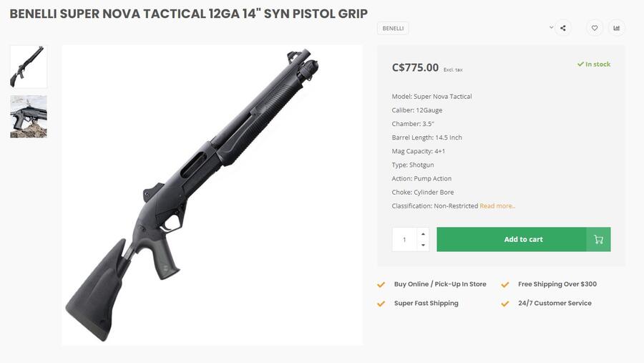Select the second product thumbnail
644x363 pixels.
(x=29, y=116)
